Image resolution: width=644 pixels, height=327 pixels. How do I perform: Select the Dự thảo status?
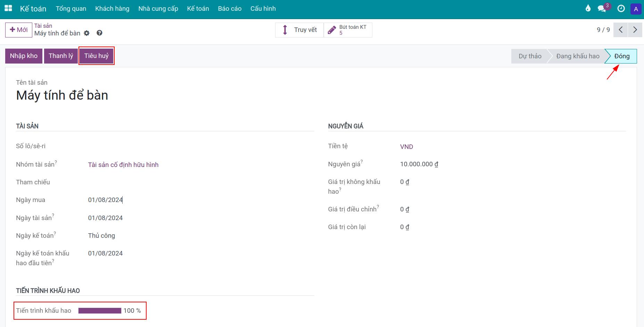530,56
